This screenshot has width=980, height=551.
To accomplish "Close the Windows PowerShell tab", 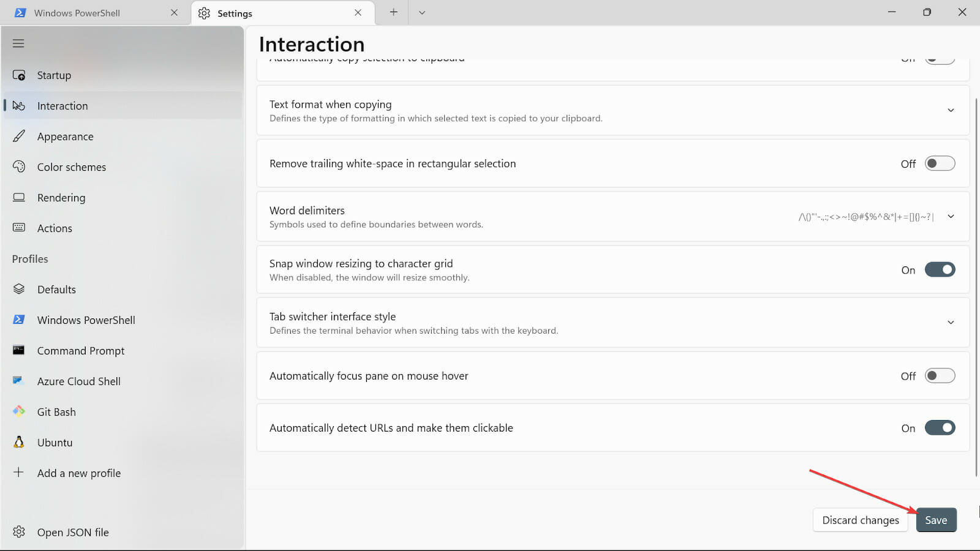I will (x=174, y=13).
